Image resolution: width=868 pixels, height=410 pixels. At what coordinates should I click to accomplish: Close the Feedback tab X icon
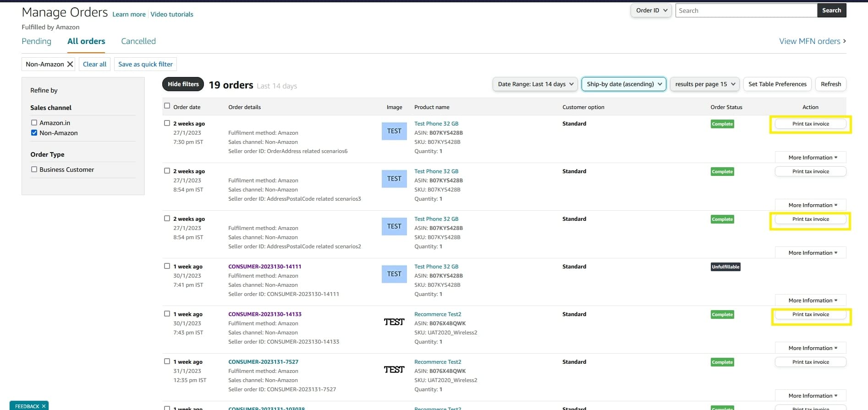coord(44,406)
